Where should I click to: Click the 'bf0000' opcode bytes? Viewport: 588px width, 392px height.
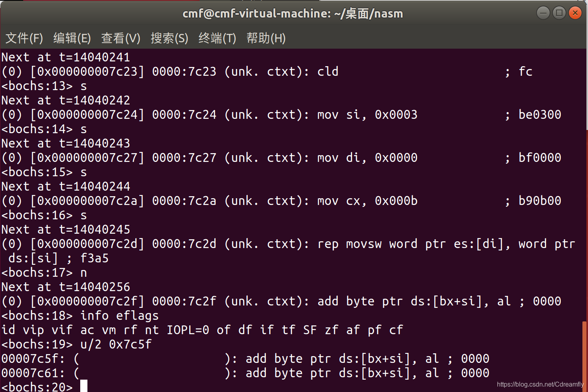540,158
